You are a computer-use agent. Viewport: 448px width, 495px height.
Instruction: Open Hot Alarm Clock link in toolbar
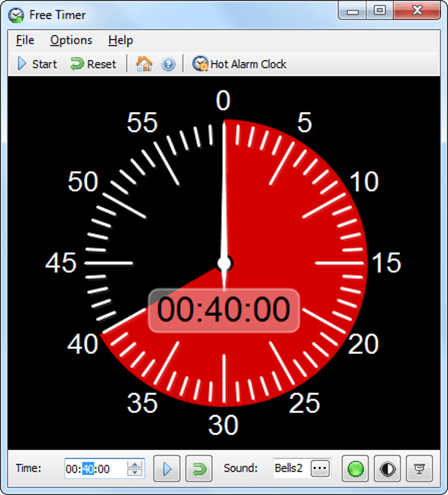tap(239, 64)
